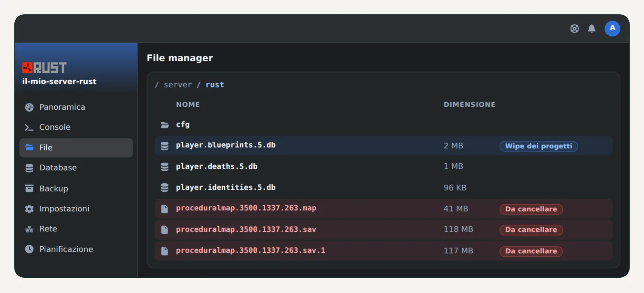Click the Pianificazione clock icon
This screenshot has height=293, width=644.
click(x=30, y=249)
